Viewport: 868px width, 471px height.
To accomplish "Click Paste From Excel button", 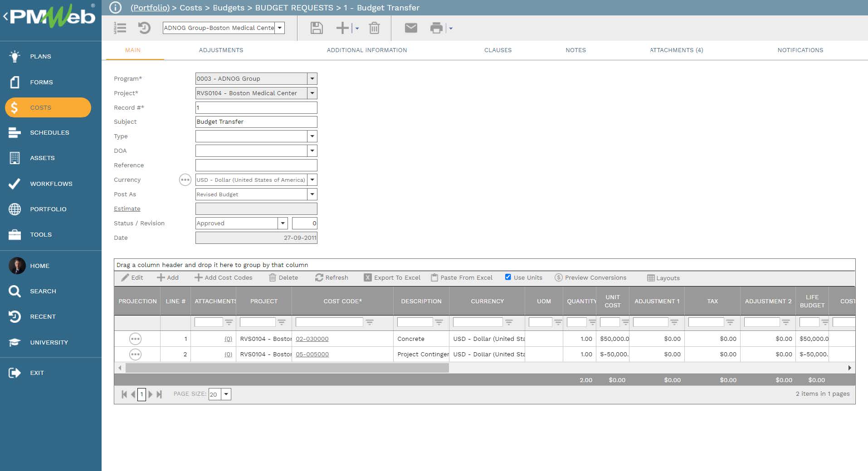I will [x=462, y=277].
